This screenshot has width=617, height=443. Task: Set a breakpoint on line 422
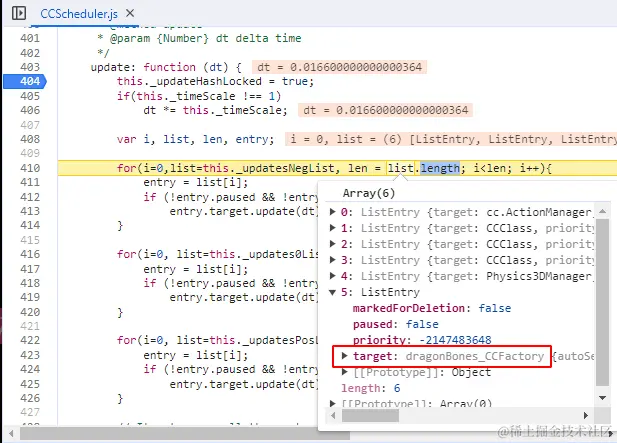pos(30,340)
